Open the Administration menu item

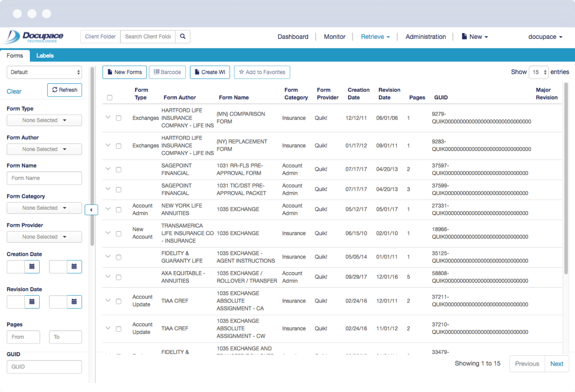(426, 37)
